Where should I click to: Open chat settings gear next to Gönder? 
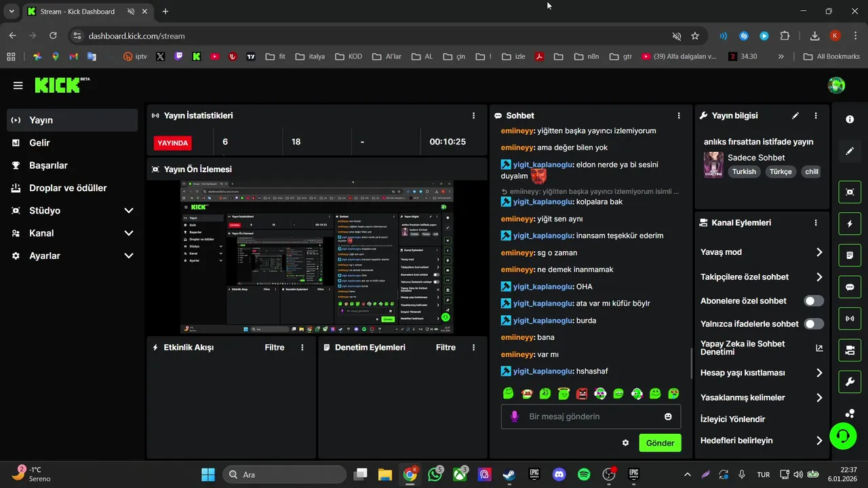click(x=625, y=443)
